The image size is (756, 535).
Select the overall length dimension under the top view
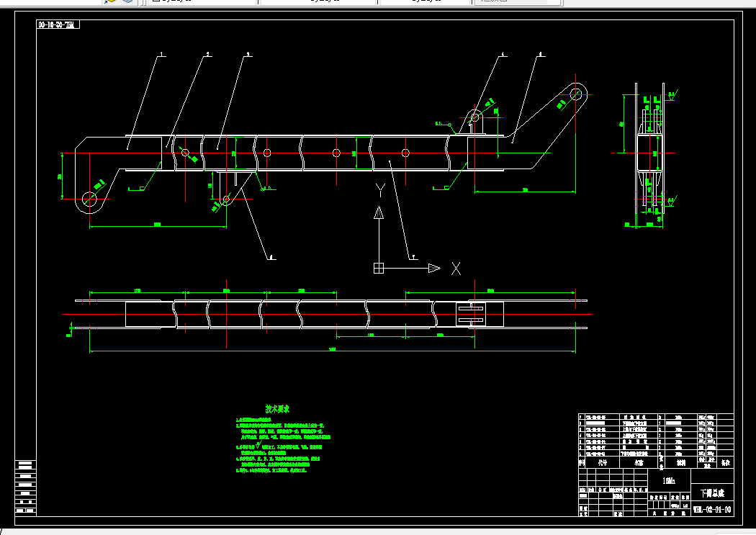(332, 349)
